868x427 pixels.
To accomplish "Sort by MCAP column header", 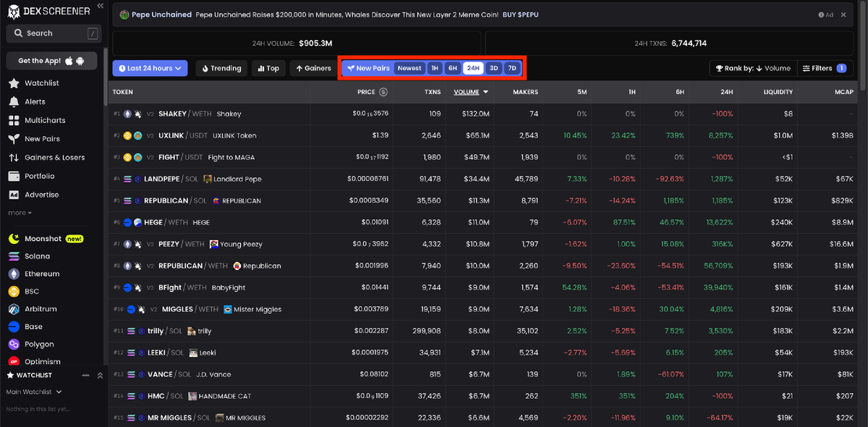I will pos(844,92).
